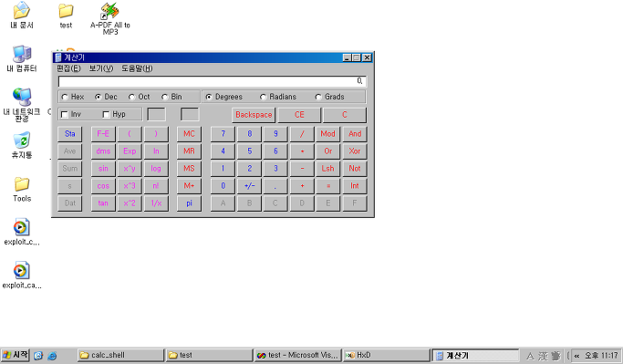Click the +/- sign button
623x364 pixels.
pos(250,186)
